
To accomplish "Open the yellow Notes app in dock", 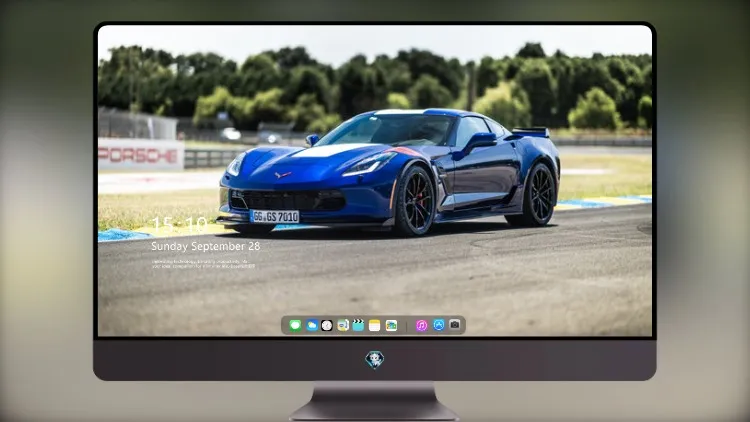I will tap(375, 325).
